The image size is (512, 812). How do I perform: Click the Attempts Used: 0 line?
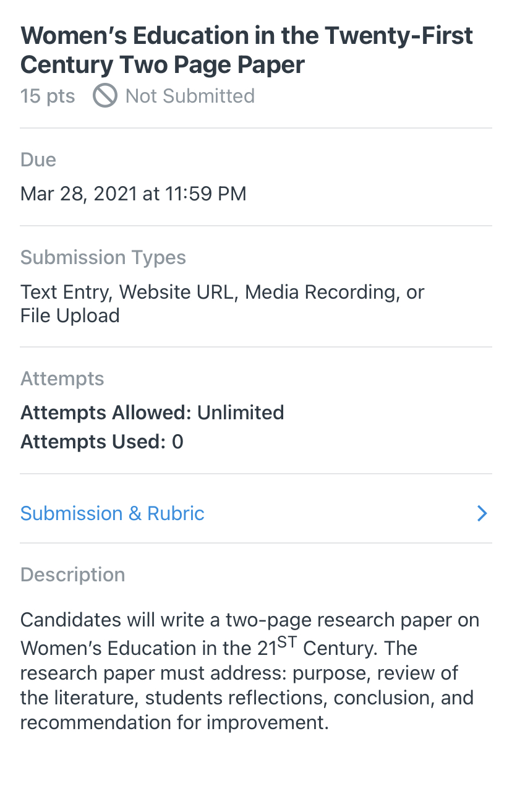(x=102, y=442)
